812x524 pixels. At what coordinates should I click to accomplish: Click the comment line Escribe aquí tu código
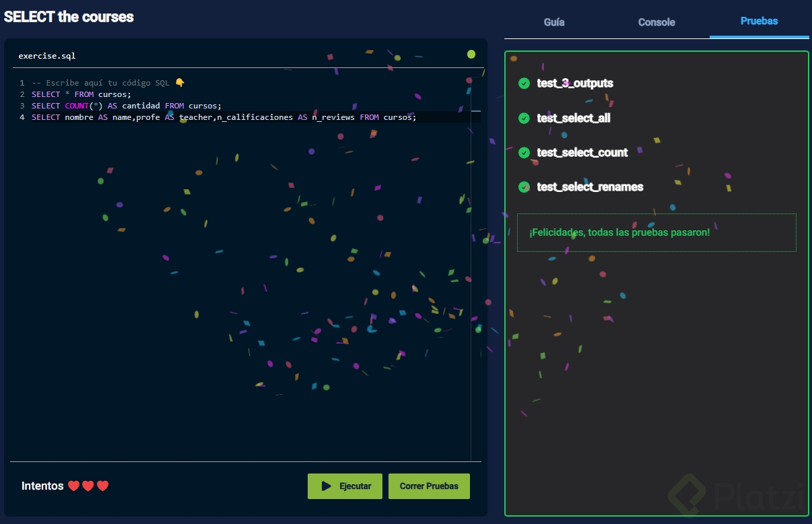(108, 83)
